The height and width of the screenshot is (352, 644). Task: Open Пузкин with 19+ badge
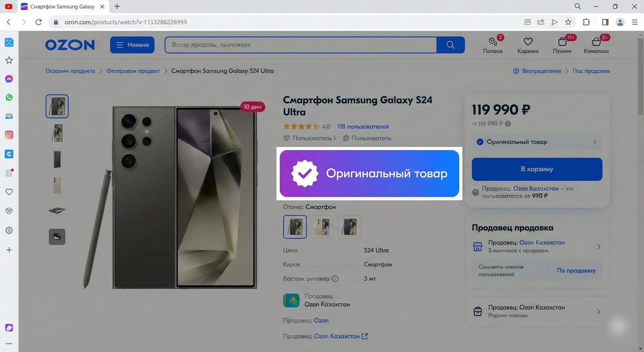point(562,45)
